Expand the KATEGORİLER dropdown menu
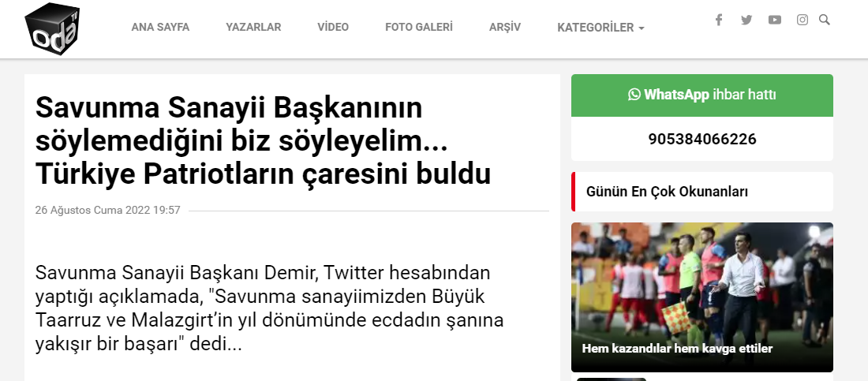 [x=600, y=27]
